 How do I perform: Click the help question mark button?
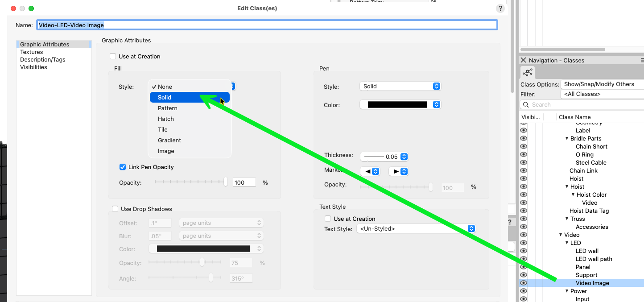tap(500, 8)
